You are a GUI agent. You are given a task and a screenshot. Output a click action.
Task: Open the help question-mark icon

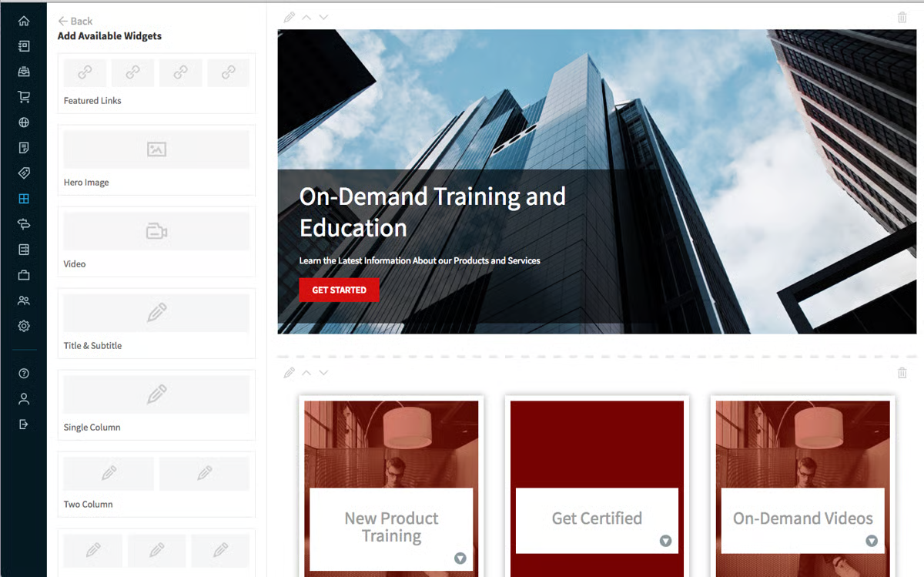pos(23,373)
